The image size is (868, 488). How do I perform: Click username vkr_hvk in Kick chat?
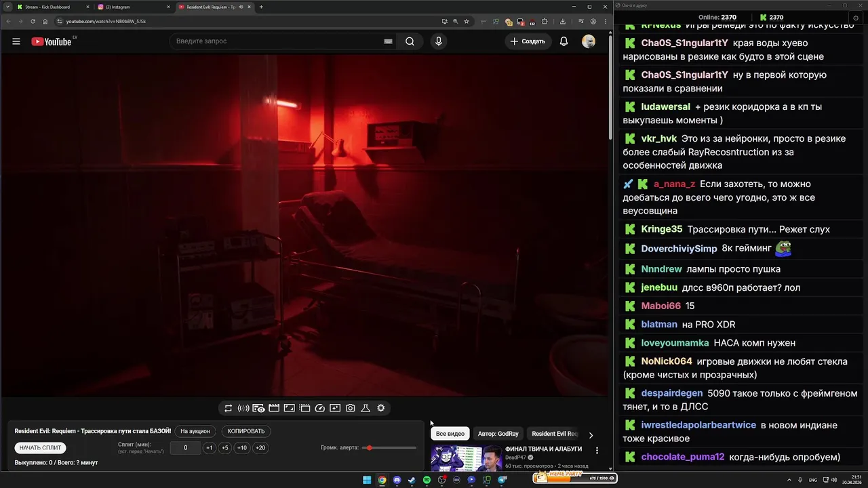pyautogui.click(x=658, y=138)
